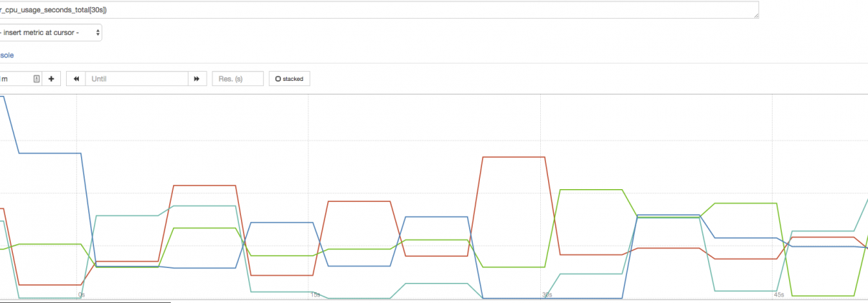
Task: Click the 45s time axis label
Action: [x=778, y=294]
